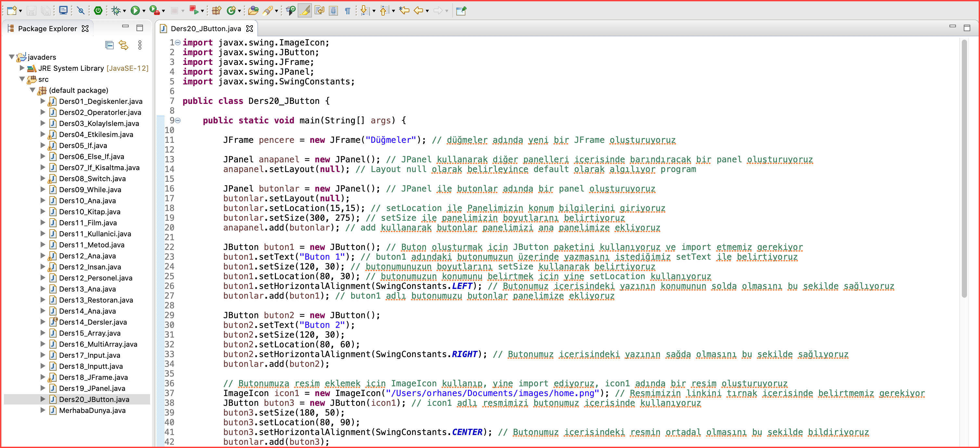Select Ders05_If.java in the tree
The image size is (980, 448).
click(83, 145)
